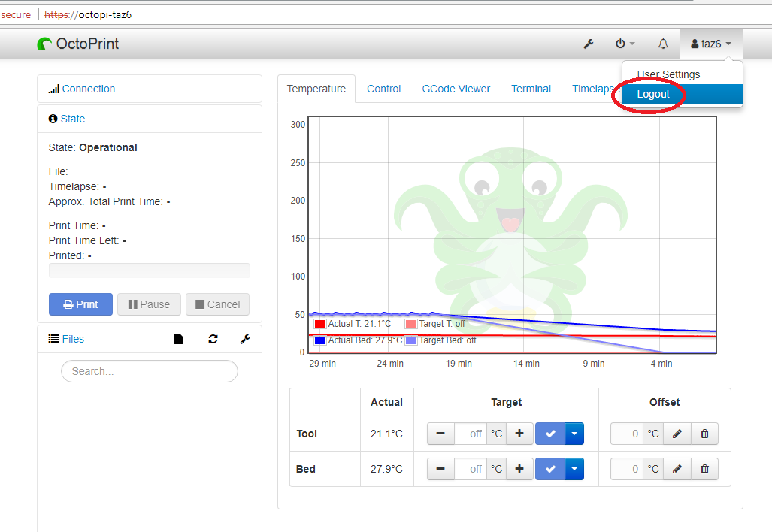Increase the Bed target temperature
Viewport: 772px width, 532px height.
tap(519, 469)
